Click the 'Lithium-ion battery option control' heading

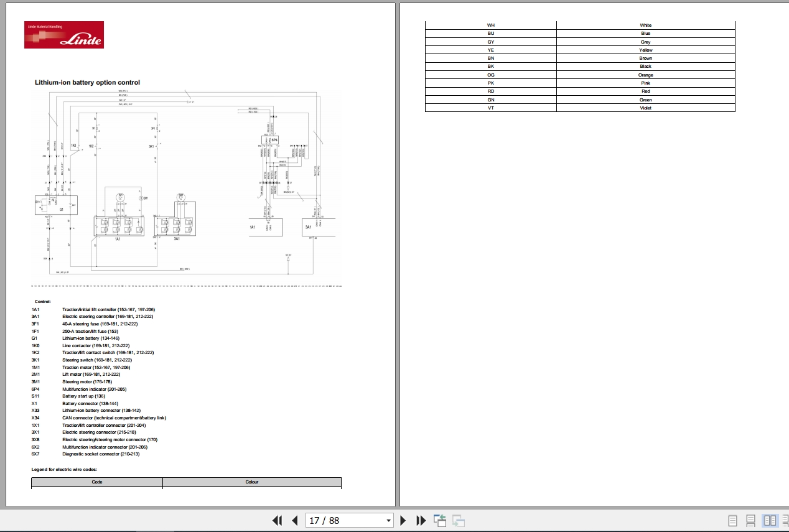87,82
